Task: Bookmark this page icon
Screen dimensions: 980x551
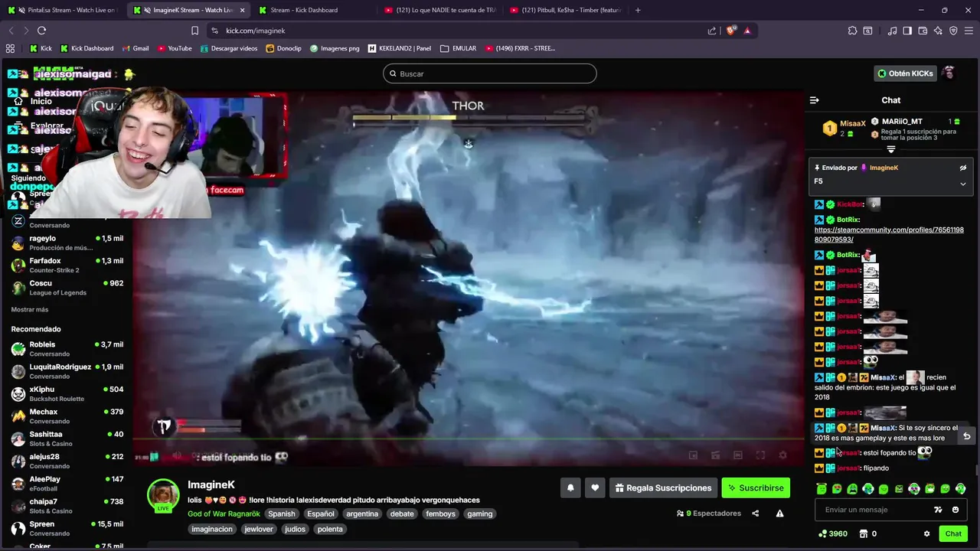Action: point(194,31)
